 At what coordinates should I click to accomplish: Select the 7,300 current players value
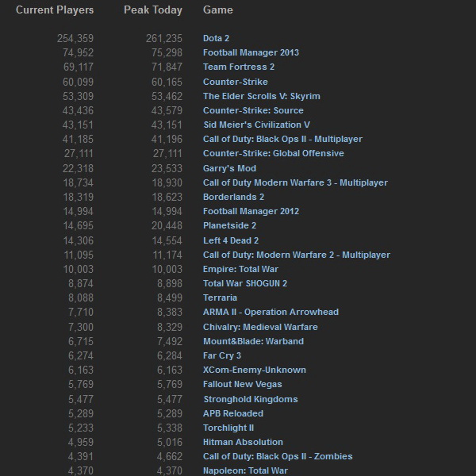(x=81, y=327)
